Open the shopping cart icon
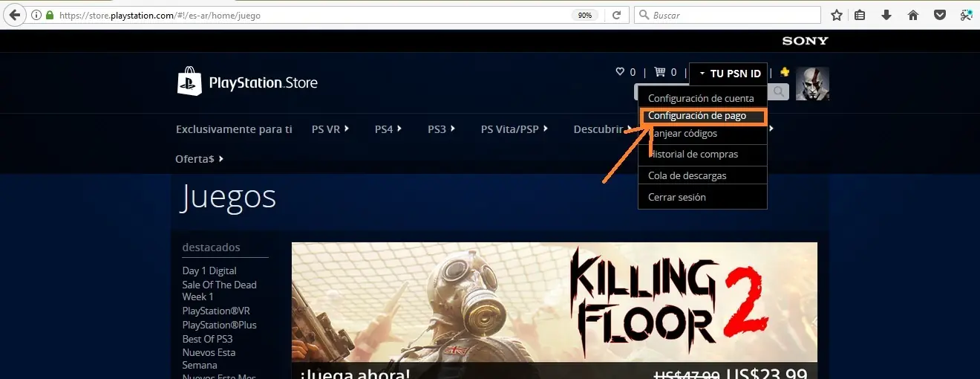 pos(659,72)
